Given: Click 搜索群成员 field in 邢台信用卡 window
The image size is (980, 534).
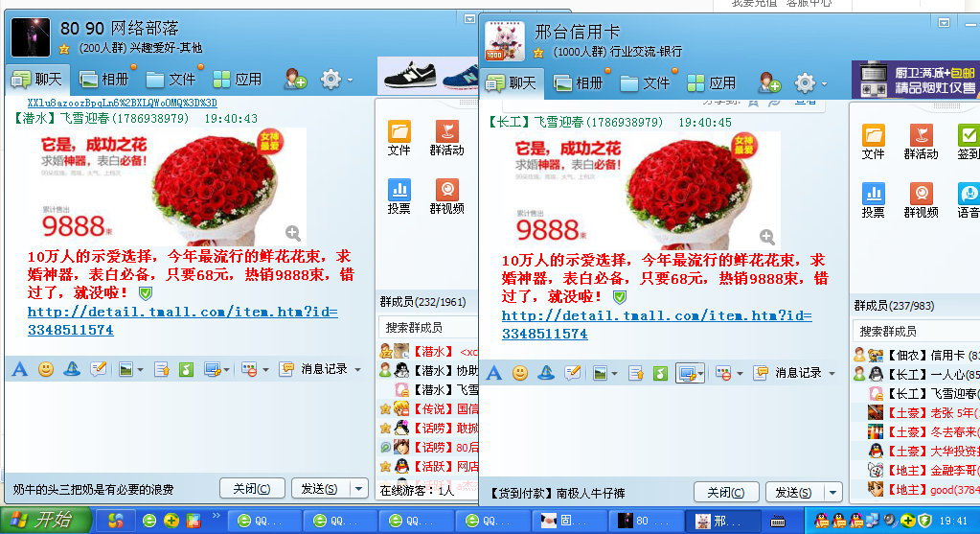Looking at the screenshot, I should 916,331.
